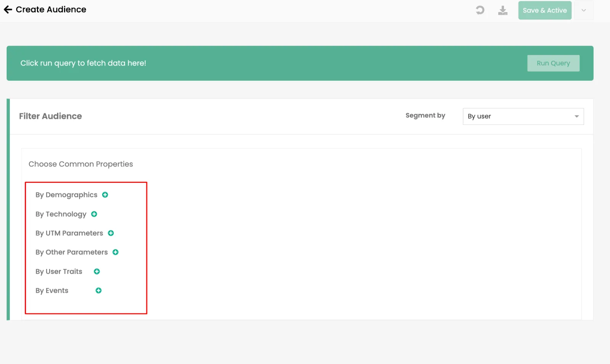
Task: Select the By Technology property label
Action: point(61,214)
